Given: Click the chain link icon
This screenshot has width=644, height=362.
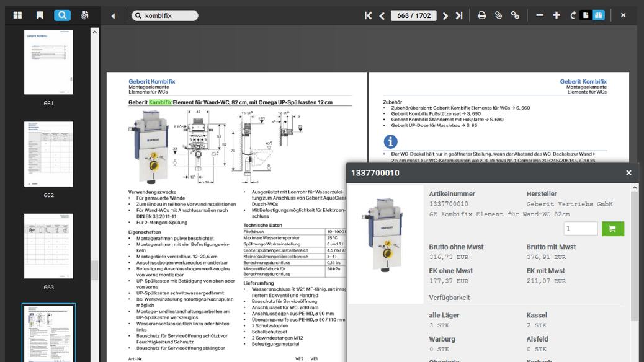Looking at the screenshot, I should [515, 15].
